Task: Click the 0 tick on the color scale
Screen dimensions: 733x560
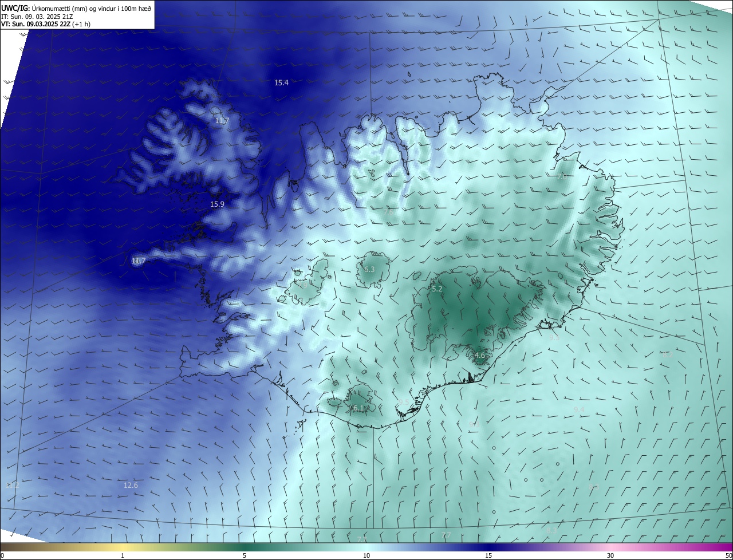Action: click(2, 555)
